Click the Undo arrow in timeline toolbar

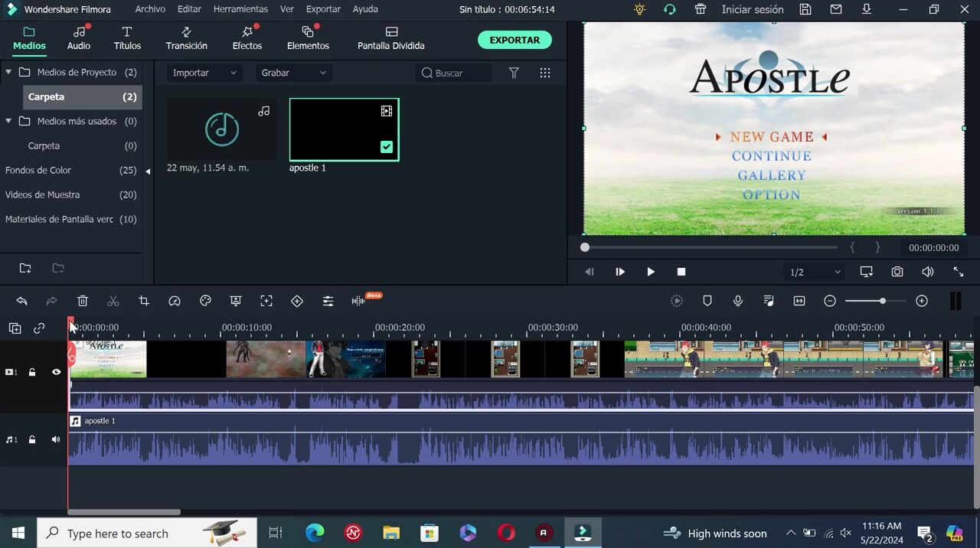pos(21,302)
